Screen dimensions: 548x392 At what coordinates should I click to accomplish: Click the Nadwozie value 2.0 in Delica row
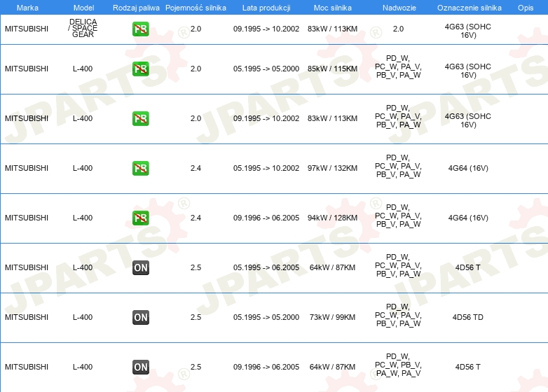point(398,29)
